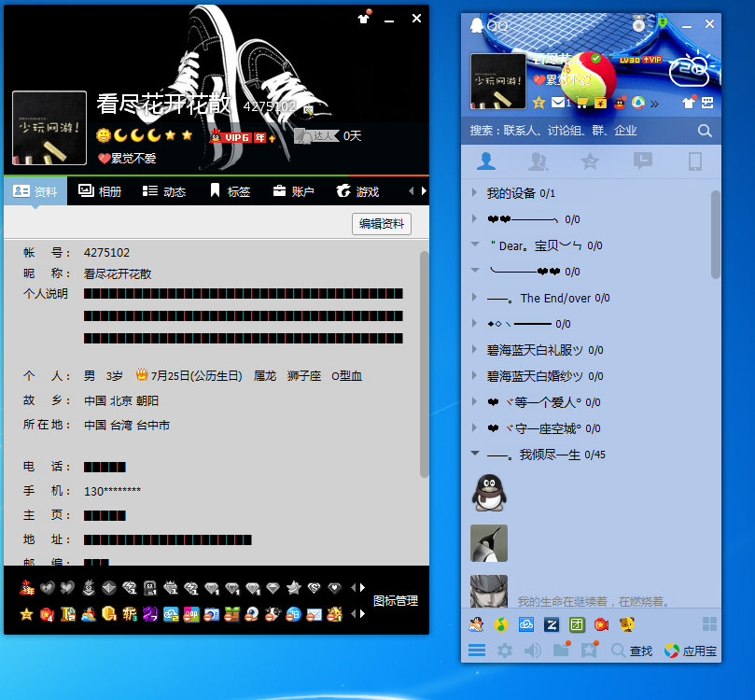The width and height of the screenshot is (755, 700).
Task: Switch to the Mobile phone tab
Action: [695, 161]
